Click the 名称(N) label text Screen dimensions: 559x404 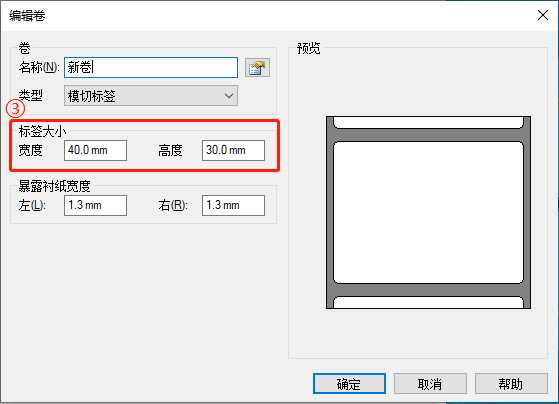(x=39, y=67)
